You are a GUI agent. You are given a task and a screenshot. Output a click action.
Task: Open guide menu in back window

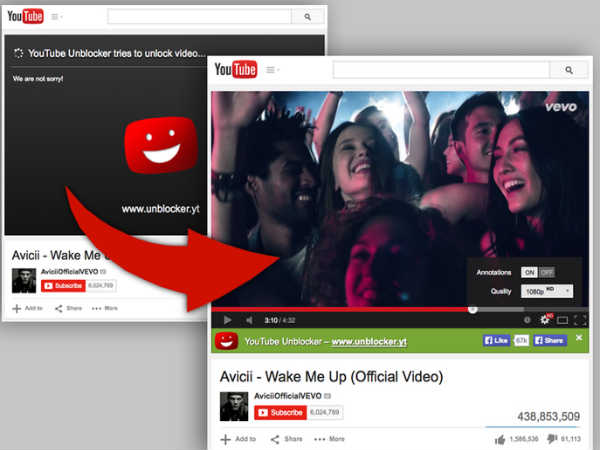57,17
